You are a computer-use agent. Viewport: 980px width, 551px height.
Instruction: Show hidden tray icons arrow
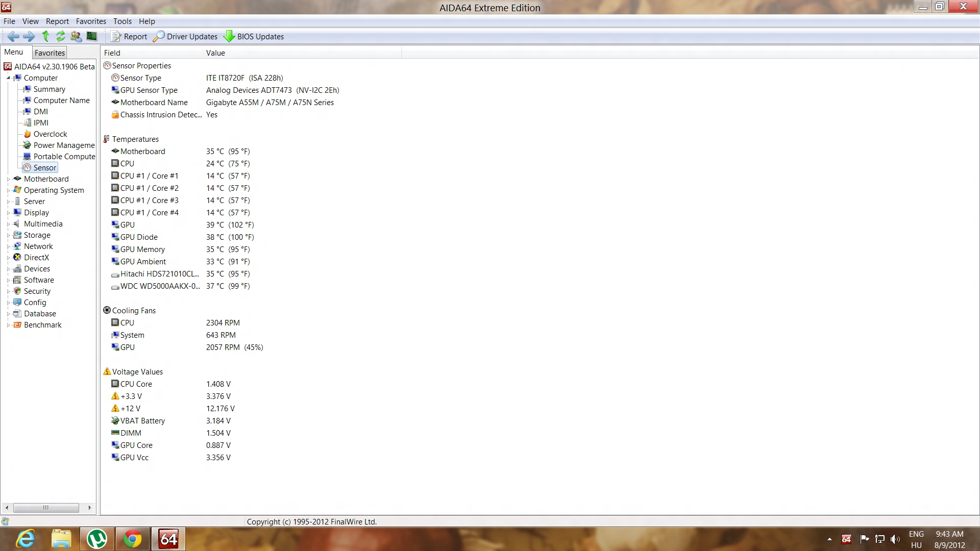(829, 539)
